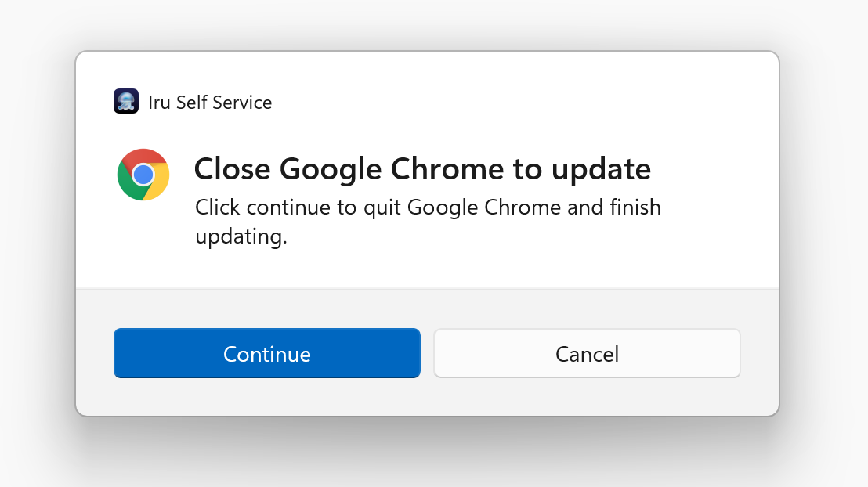Click the "Iru Self Service" title label
The image size is (868, 487).
(210, 103)
